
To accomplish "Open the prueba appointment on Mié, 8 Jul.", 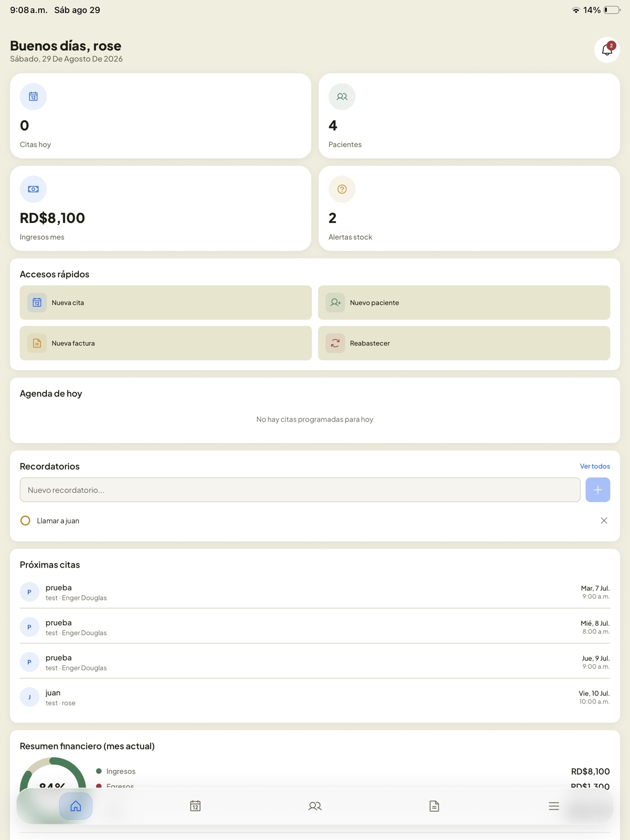I will pos(315,627).
